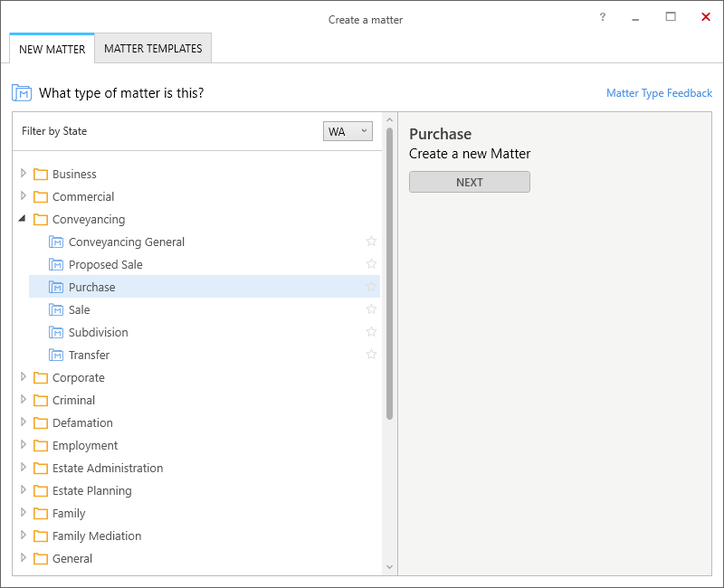Collapse the Conveyancing folder
This screenshot has height=588, width=724.
[23, 219]
